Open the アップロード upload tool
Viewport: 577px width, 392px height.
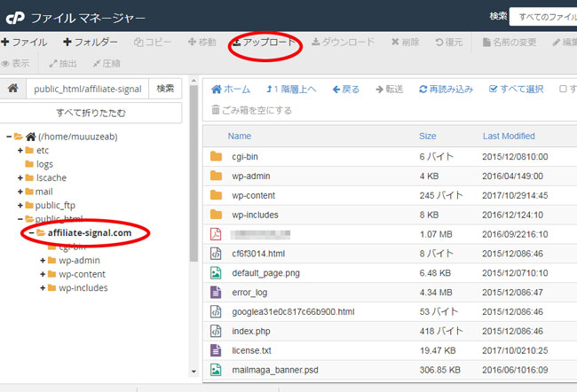coord(264,43)
